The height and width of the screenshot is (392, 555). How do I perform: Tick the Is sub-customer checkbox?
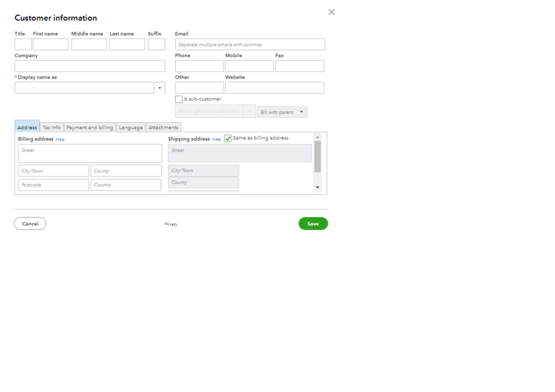tap(178, 99)
